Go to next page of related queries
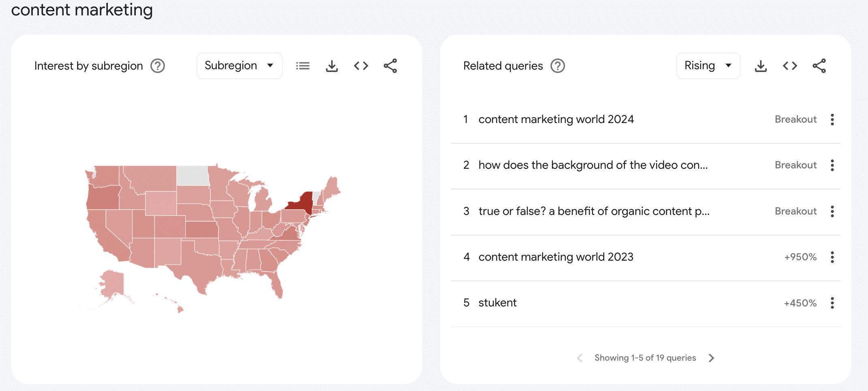 (x=712, y=358)
